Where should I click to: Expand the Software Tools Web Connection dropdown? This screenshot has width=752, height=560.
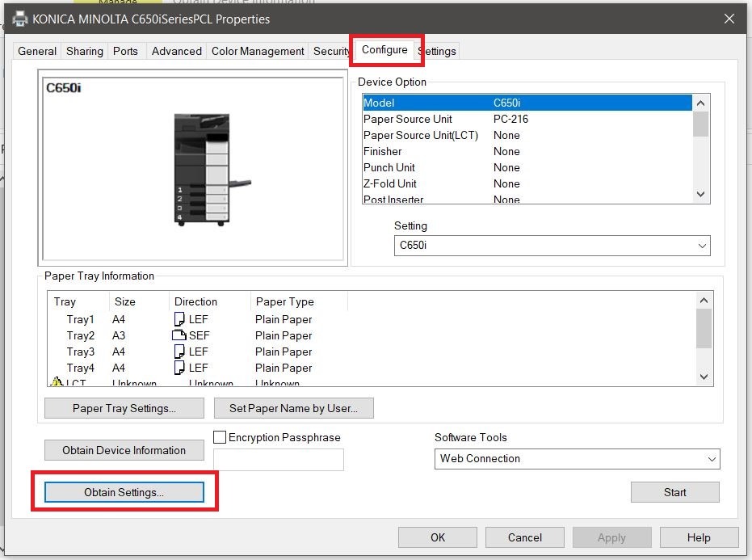click(x=577, y=459)
